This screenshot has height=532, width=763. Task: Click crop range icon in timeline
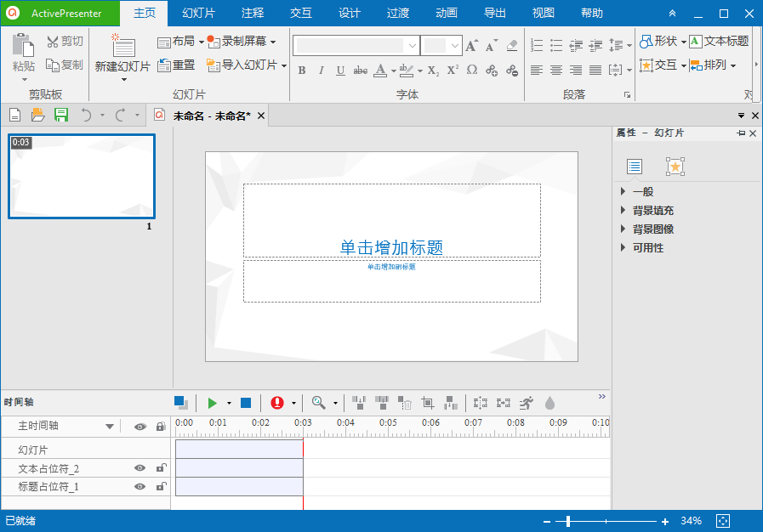pos(428,403)
